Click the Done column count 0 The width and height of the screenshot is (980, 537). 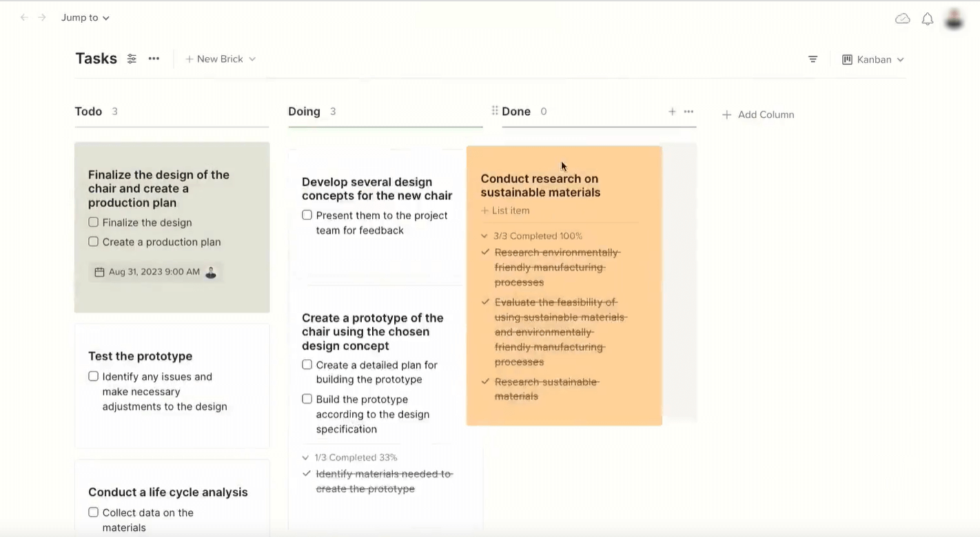[x=544, y=111]
